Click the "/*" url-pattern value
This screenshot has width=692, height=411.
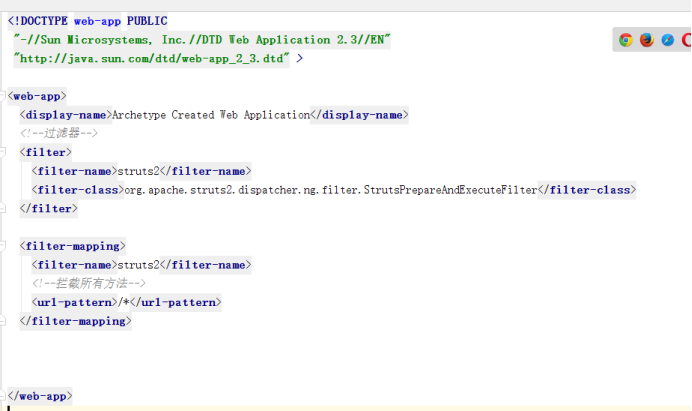[124, 302]
